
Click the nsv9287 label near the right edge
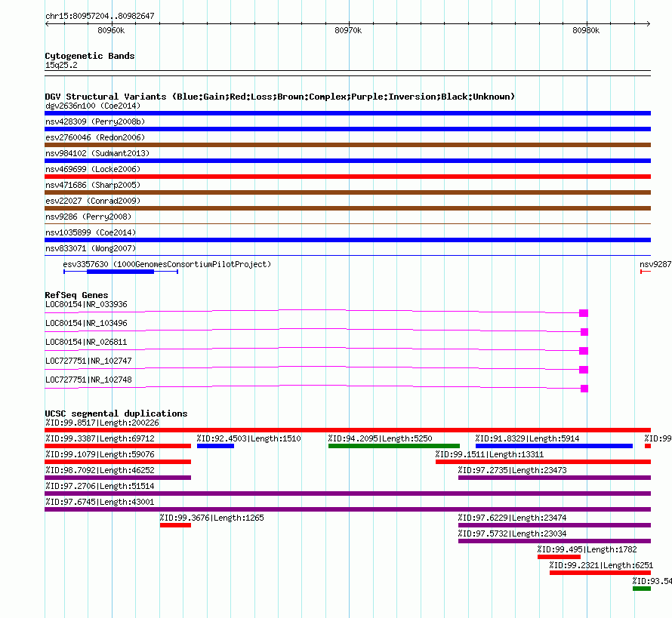655,264
